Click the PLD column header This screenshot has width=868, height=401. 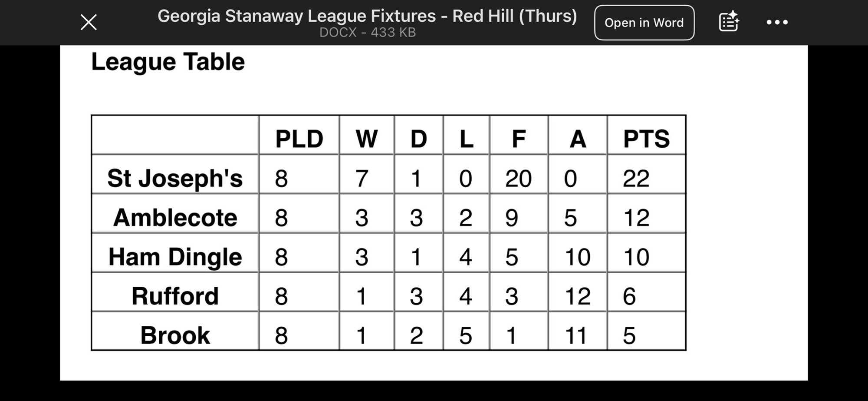pos(299,139)
